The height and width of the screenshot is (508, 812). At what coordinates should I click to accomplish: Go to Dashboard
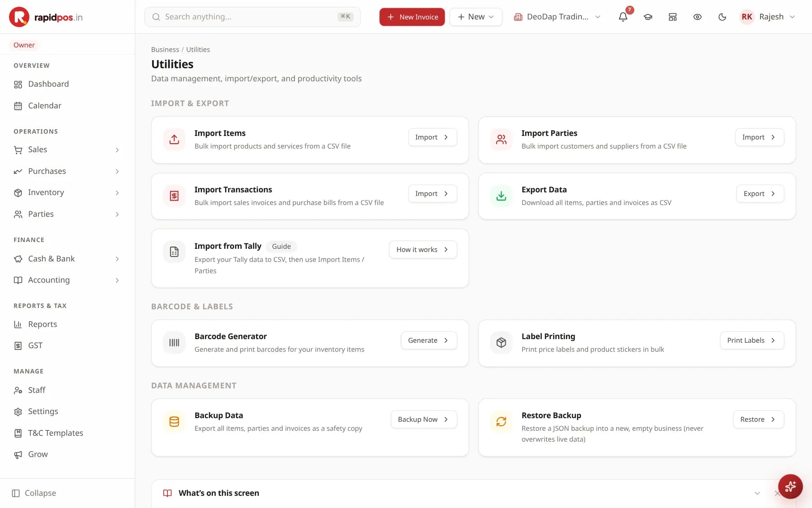click(x=68, y=84)
